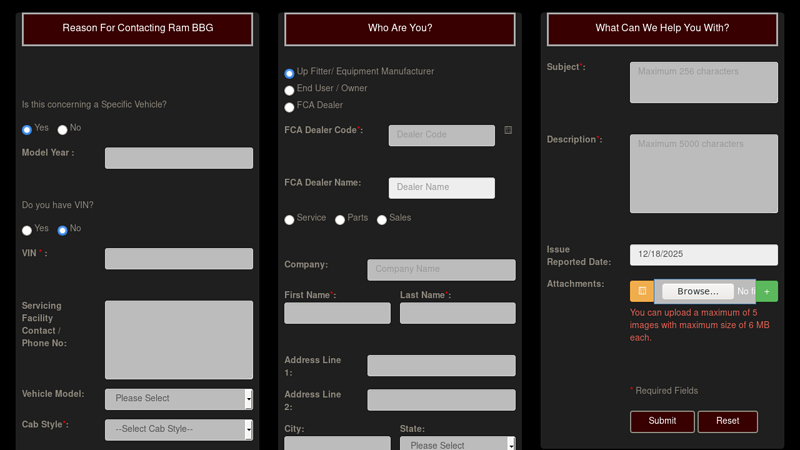Viewport: 800px width, 450px height.
Task: Focus the Last Name field
Action: point(458,313)
